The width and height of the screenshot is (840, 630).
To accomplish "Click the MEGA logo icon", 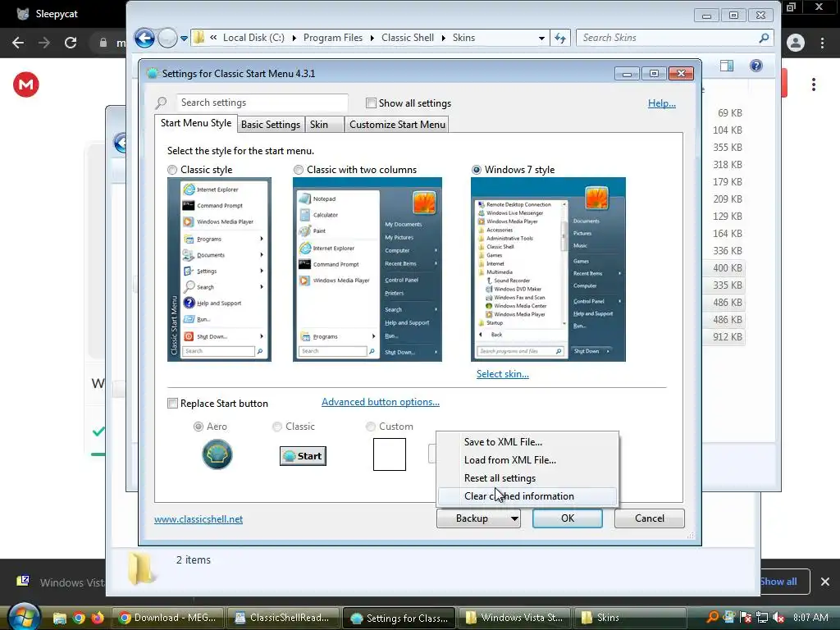I will click(x=26, y=84).
